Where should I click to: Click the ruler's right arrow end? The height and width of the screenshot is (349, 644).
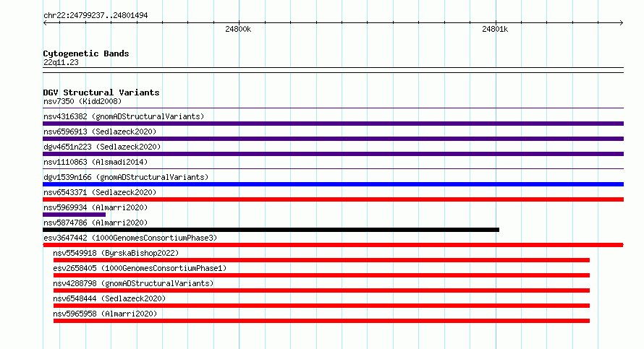tap(622, 23)
